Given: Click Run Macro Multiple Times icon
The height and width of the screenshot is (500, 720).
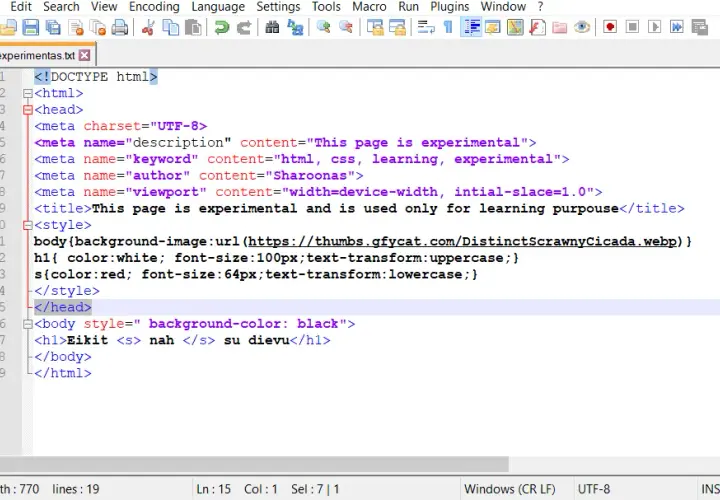Looking at the screenshot, I should 677,28.
